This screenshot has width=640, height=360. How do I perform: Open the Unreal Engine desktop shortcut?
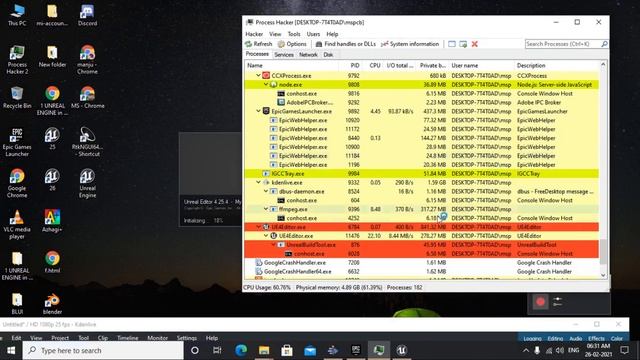(87, 183)
